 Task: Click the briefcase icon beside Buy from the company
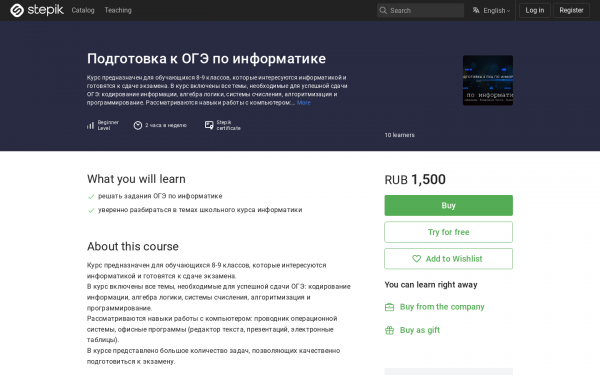[390, 307]
